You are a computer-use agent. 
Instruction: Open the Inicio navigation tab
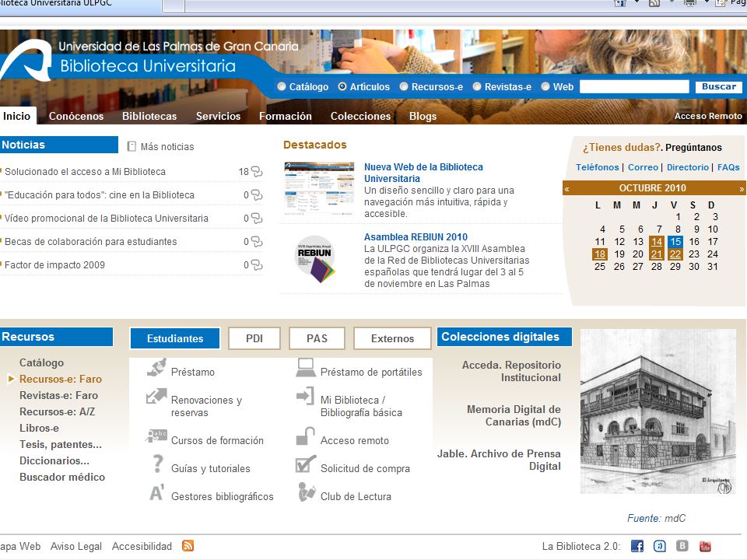17,116
